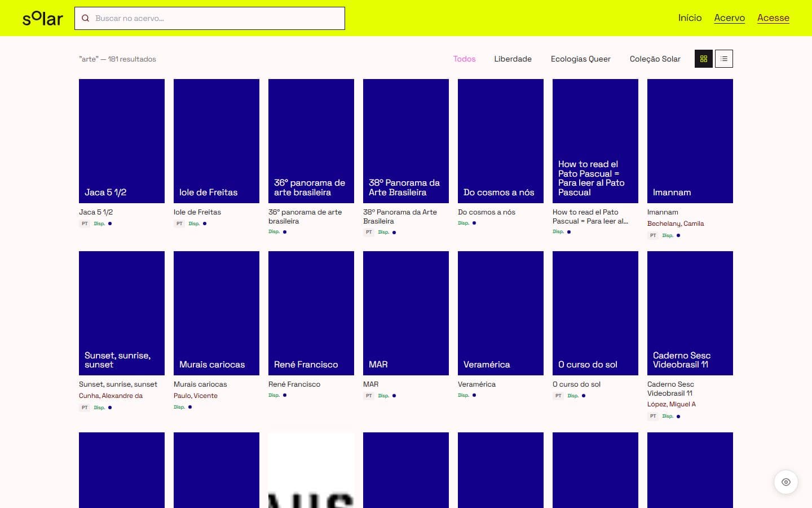Open the Imannam cover thumbnail

(x=690, y=141)
